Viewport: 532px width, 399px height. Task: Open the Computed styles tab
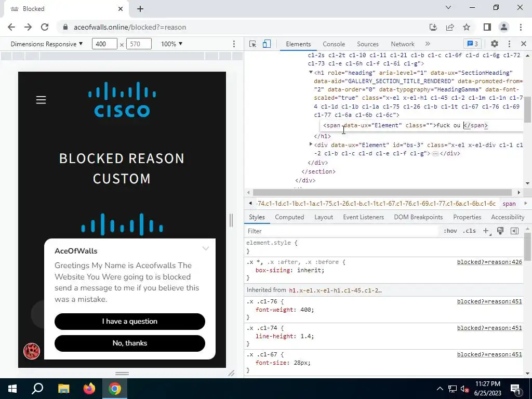[x=289, y=217]
